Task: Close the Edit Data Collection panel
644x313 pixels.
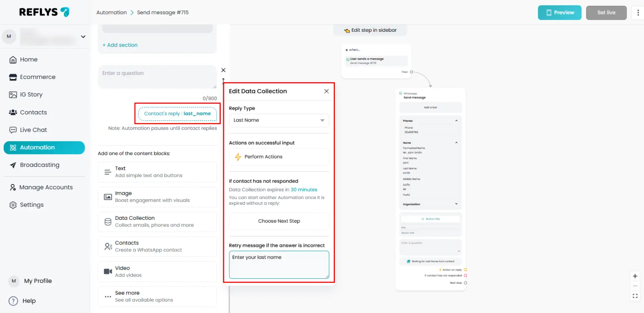Action: pyautogui.click(x=326, y=91)
